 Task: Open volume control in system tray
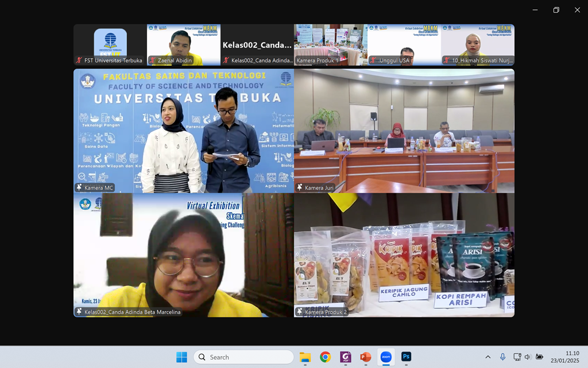tap(528, 357)
